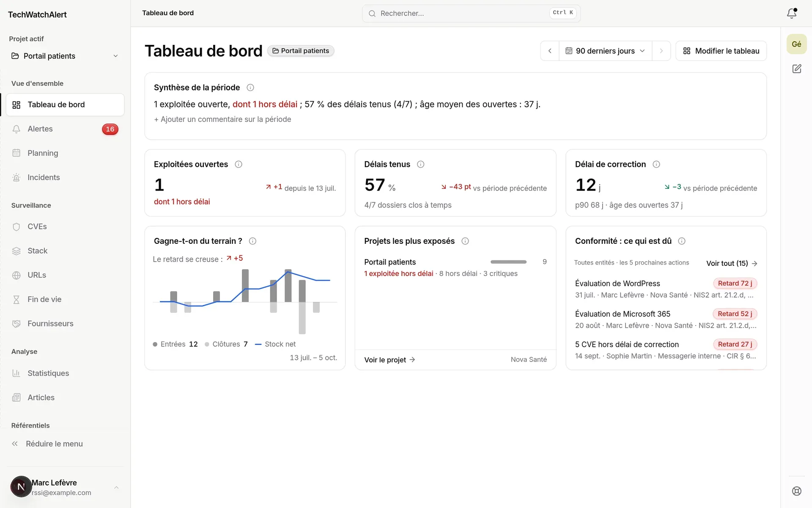Expand the Marc Lefèvre account menu
This screenshot has width=812, height=508.
[x=65, y=487]
